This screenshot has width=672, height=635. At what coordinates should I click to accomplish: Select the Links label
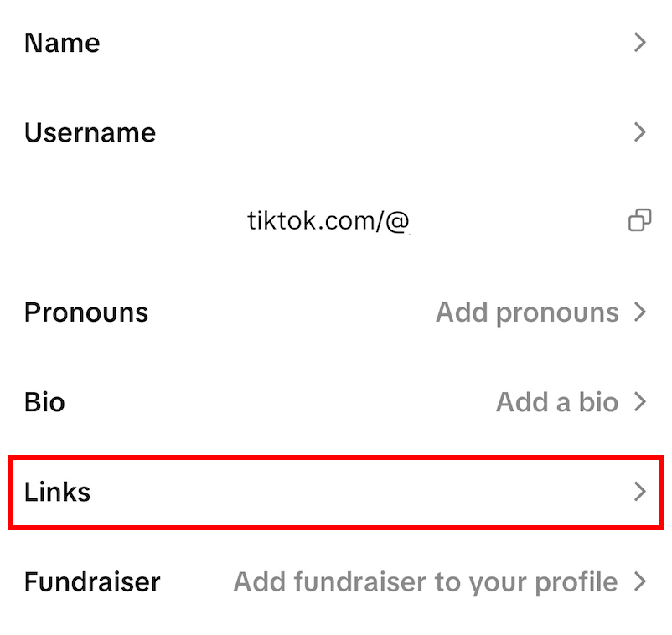click(x=57, y=492)
